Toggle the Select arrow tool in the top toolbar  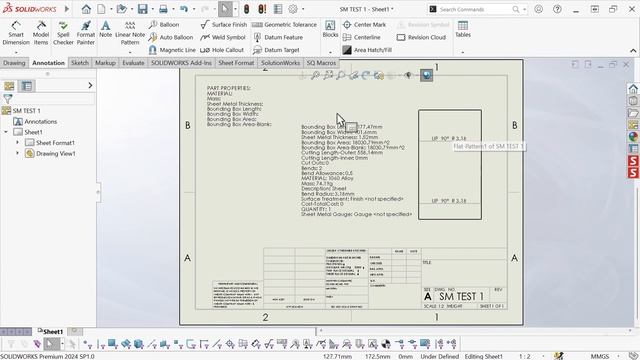[225, 9]
